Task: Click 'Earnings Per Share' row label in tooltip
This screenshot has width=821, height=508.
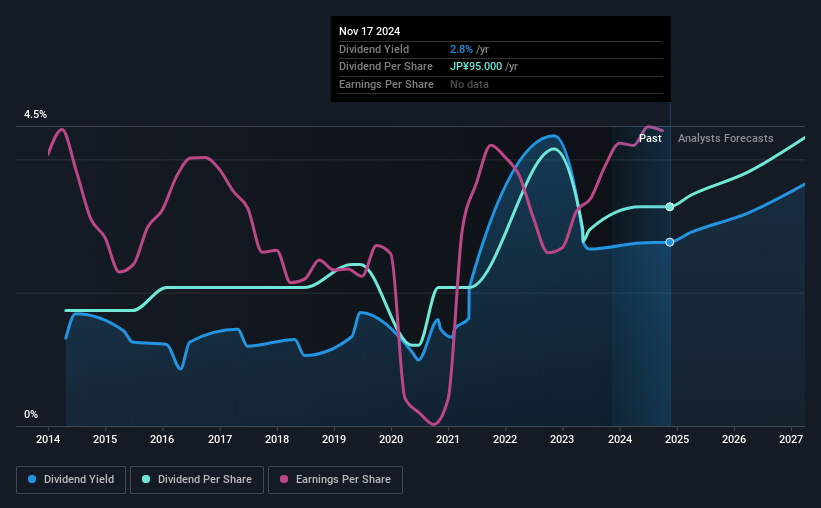Action: click(x=386, y=84)
